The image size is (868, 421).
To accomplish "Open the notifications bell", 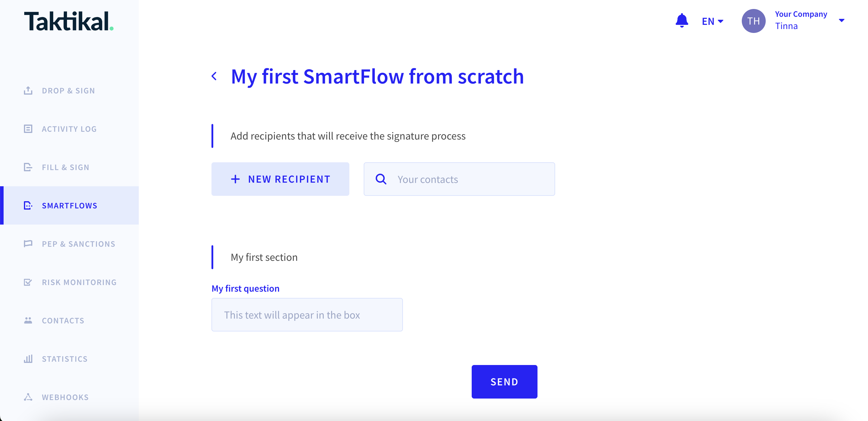I will click(681, 21).
